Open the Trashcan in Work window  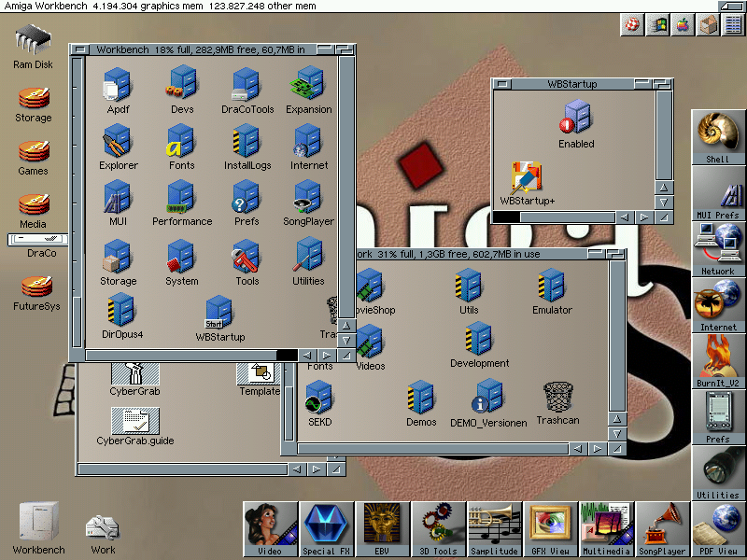pyautogui.click(x=557, y=398)
